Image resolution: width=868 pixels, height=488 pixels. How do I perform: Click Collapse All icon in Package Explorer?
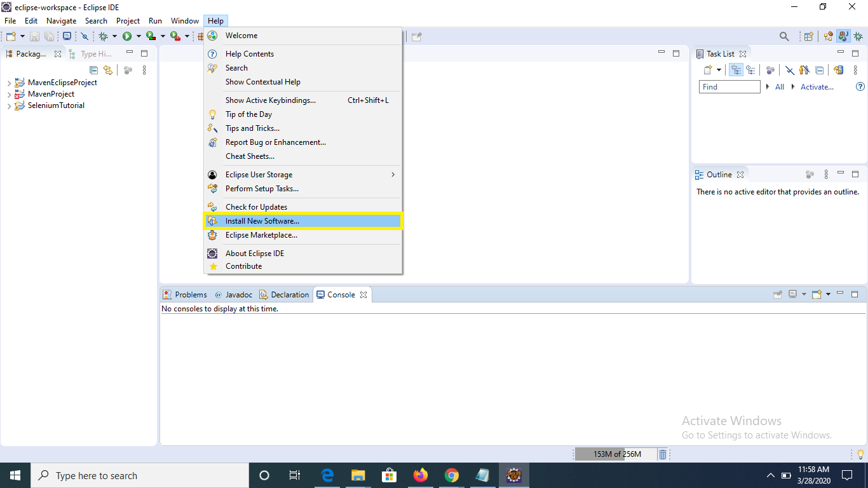coord(94,71)
